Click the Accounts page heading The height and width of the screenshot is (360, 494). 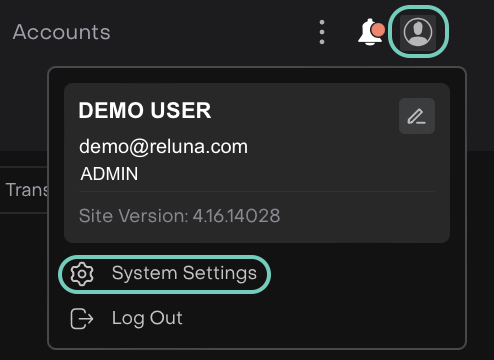point(62,32)
